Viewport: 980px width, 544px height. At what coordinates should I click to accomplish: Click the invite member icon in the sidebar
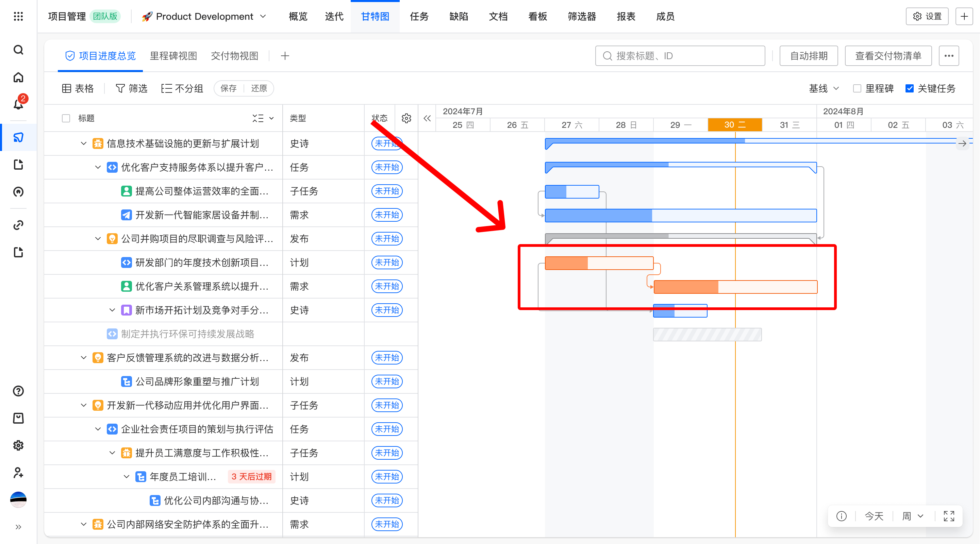tap(18, 473)
